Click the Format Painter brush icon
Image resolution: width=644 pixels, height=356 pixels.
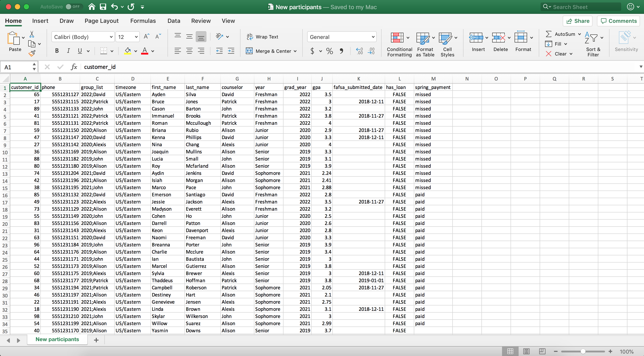[32, 53]
